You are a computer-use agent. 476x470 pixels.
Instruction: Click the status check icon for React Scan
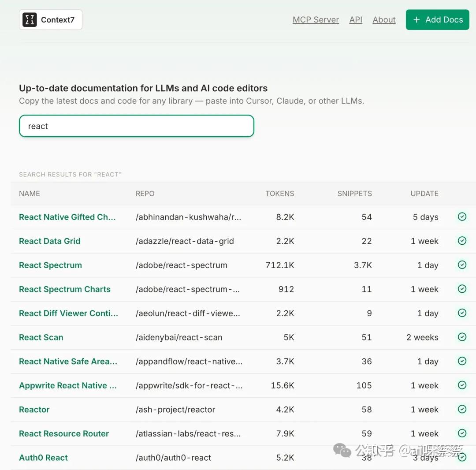(462, 337)
